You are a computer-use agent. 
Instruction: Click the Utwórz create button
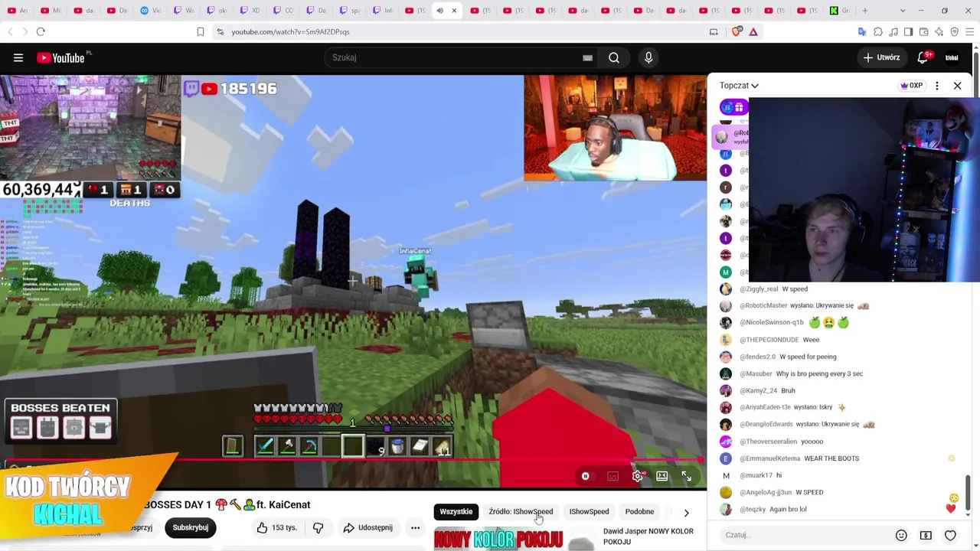pyautogui.click(x=881, y=57)
